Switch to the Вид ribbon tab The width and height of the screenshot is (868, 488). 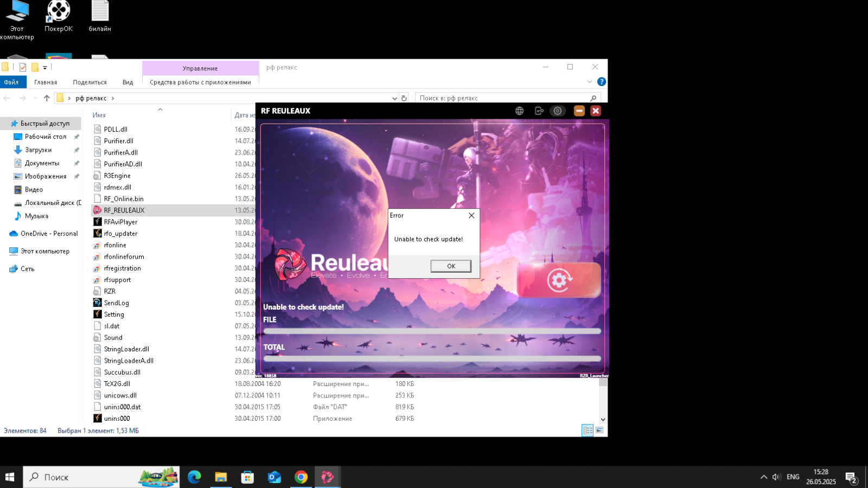(127, 82)
